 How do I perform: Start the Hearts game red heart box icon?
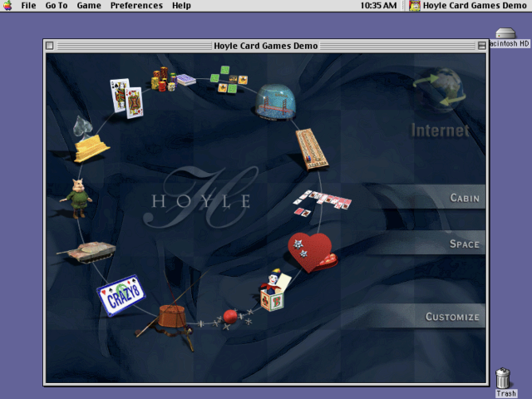tap(313, 252)
